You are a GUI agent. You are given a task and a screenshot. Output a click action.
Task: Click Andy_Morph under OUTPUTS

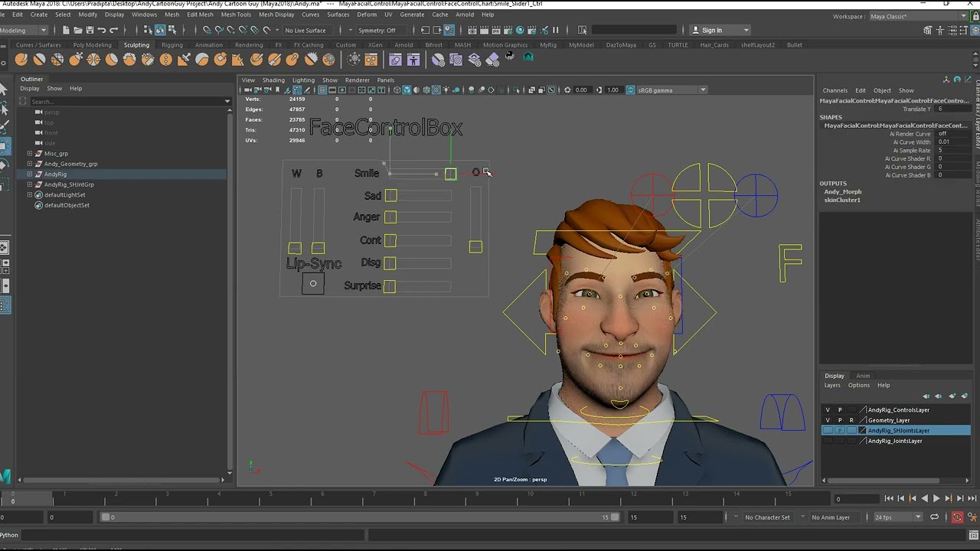coord(842,192)
